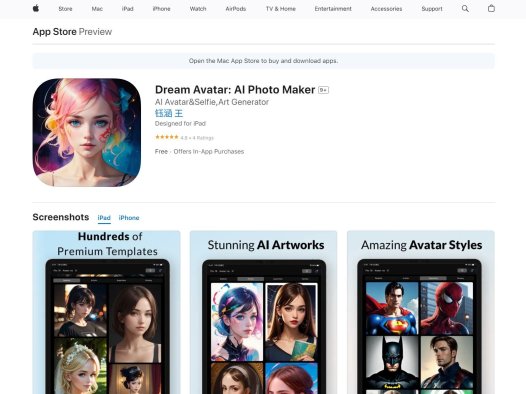
Task: Open the Store menu
Action: click(65, 9)
